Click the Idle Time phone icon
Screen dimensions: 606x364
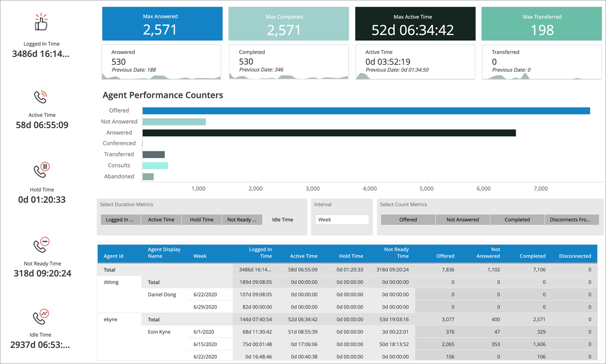click(41, 317)
